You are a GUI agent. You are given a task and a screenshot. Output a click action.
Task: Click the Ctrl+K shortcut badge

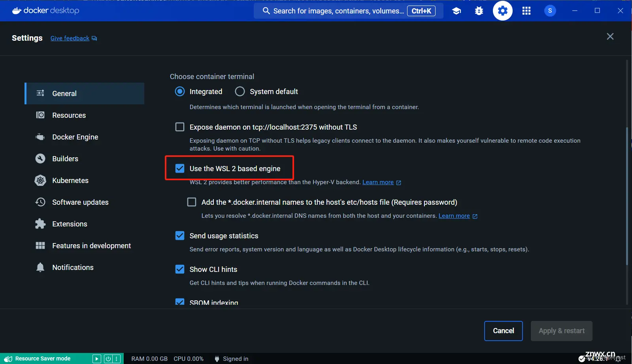coord(421,11)
